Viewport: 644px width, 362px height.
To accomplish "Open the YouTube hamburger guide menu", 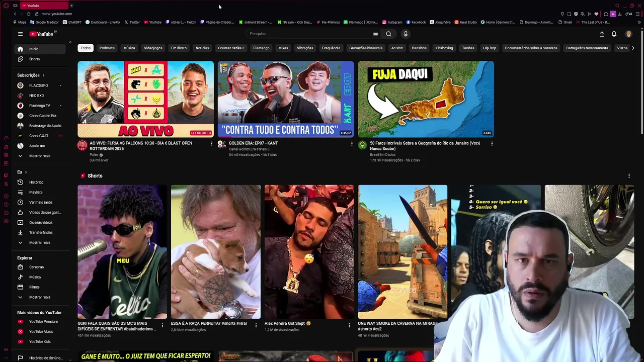I will [x=20, y=34].
